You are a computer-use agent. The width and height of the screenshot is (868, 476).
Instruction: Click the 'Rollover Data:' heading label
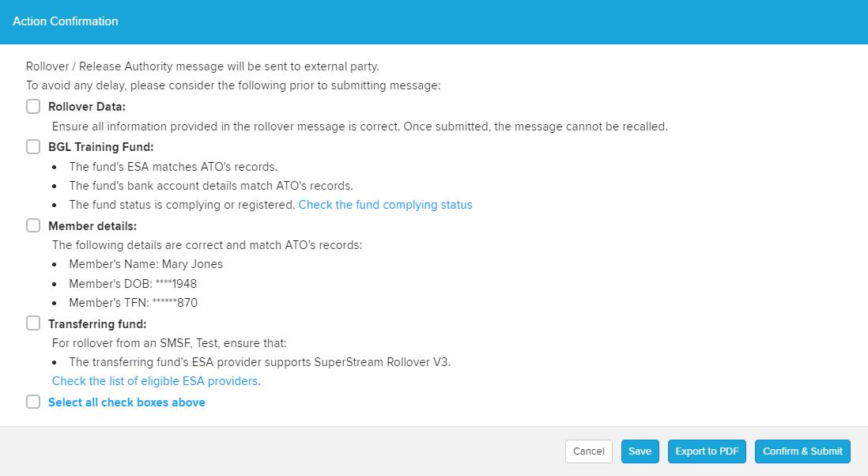87,107
